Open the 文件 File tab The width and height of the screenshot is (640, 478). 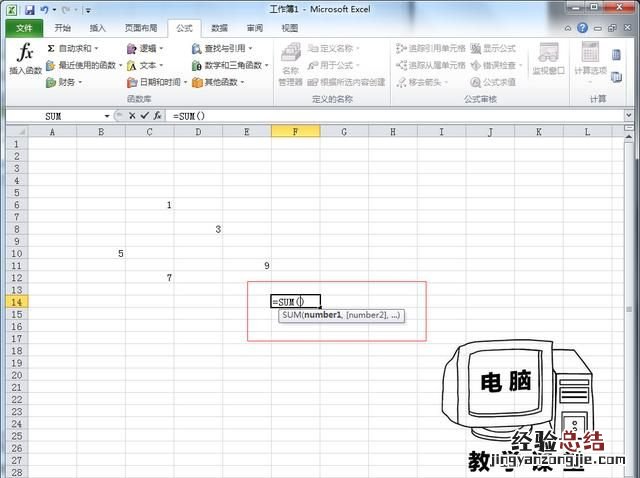coord(24,28)
